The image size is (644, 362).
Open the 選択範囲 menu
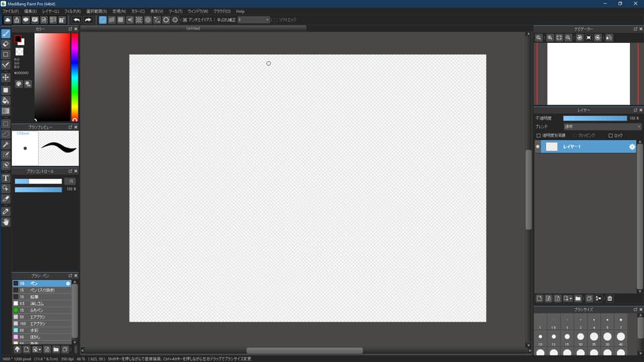[97, 11]
